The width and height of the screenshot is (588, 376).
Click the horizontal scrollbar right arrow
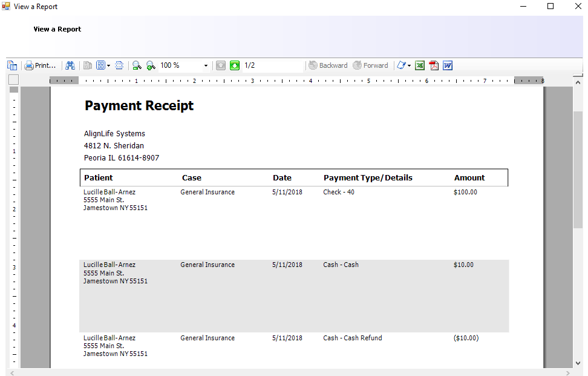(568, 373)
